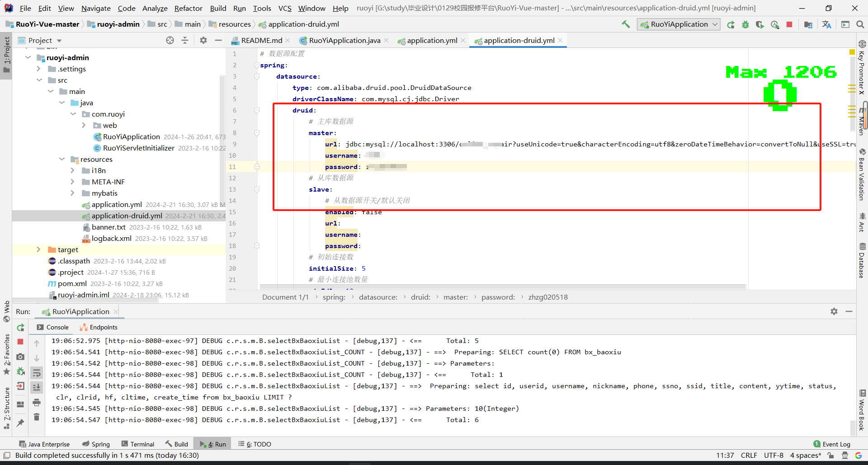Image resolution: width=868 pixels, height=465 pixels.
Task: Open the 6: TODO tool window
Action: [x=255, y=444]
